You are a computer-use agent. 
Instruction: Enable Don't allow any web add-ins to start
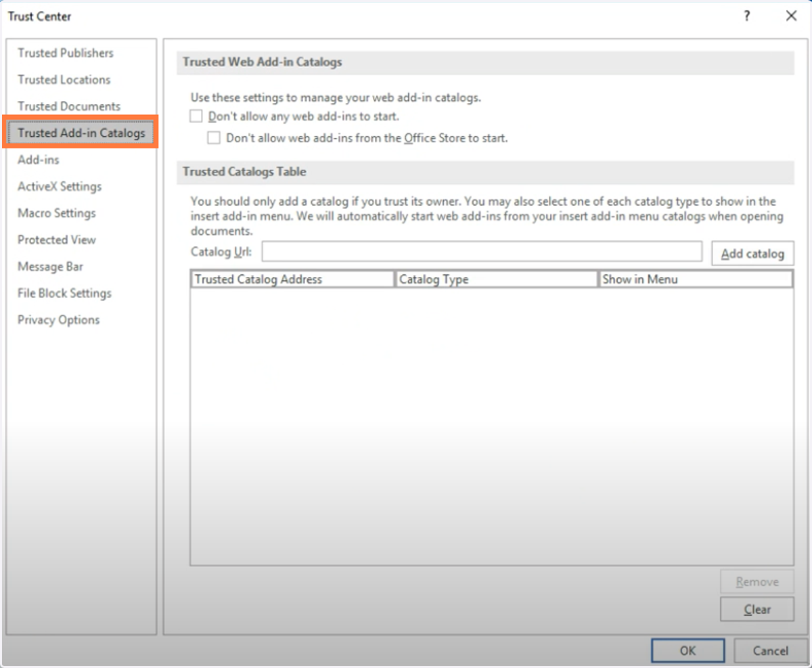(196, 116)
